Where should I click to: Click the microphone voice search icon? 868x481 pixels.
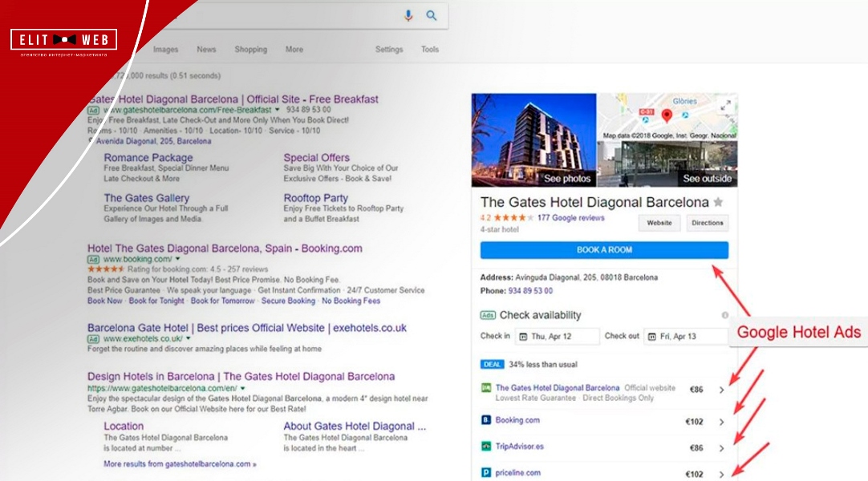coord(408,15)
